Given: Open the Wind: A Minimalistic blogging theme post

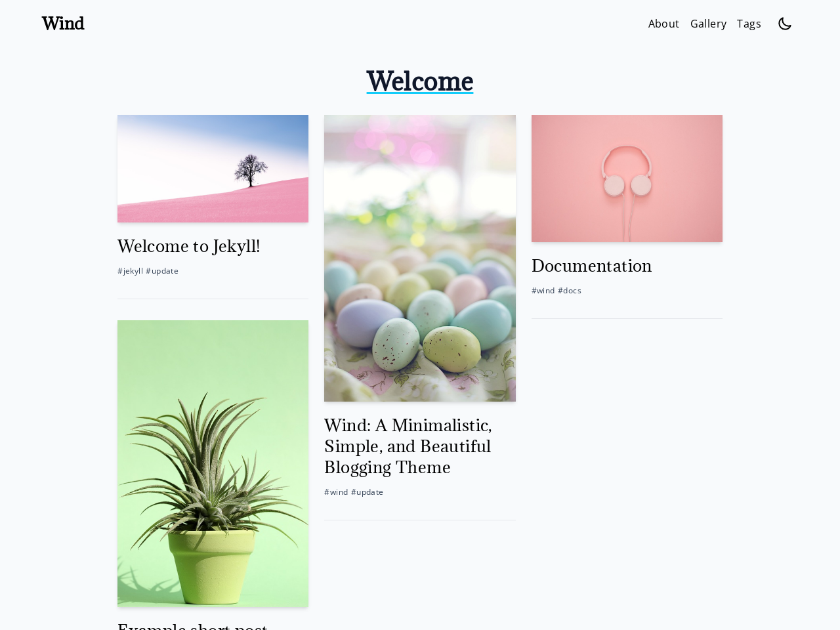Looking at the screenshot, I should (408, 446).
